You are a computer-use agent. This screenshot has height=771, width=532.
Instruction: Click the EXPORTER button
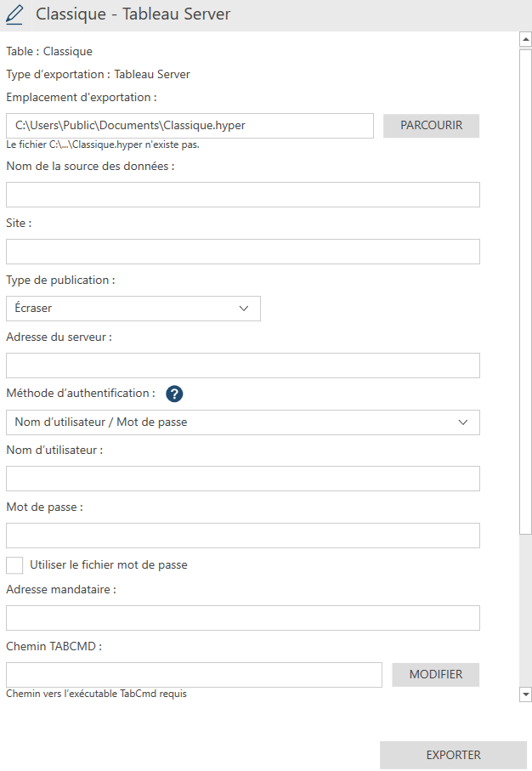pos(453,755)
